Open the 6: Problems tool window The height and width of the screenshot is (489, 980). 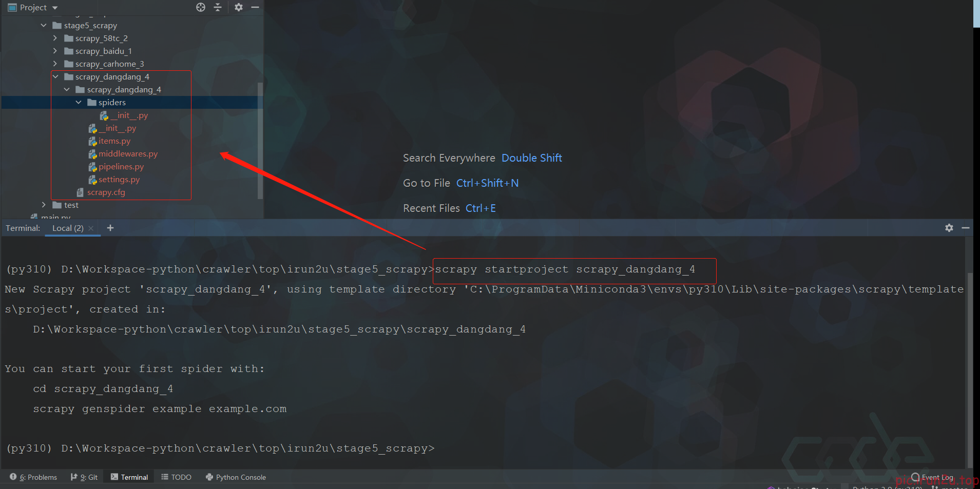tap(34, 477)
